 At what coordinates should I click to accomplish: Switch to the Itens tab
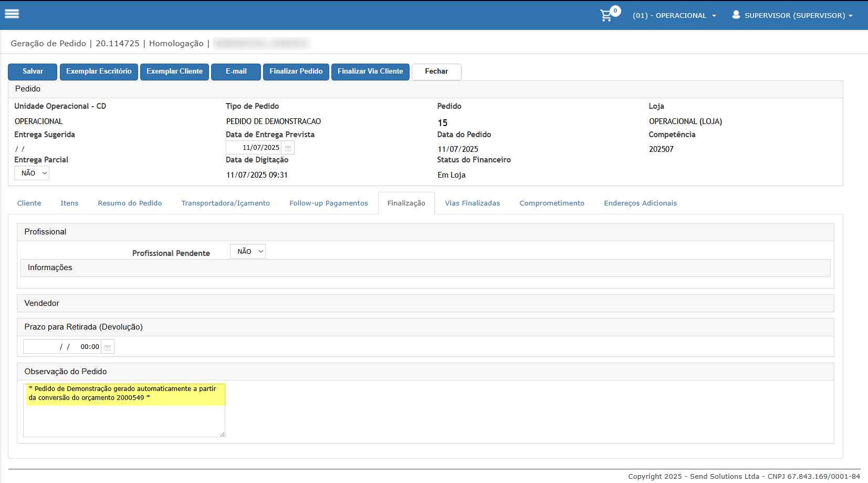point(69,203)
